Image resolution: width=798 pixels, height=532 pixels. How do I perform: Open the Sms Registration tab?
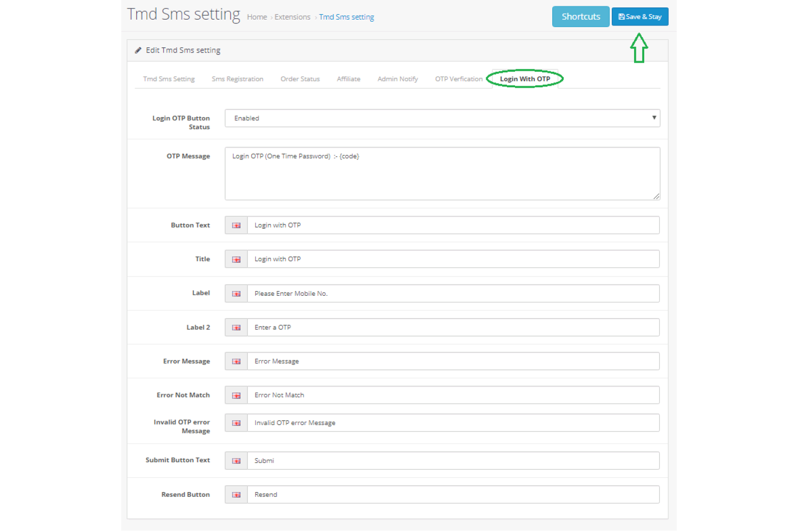coord(237,79)
